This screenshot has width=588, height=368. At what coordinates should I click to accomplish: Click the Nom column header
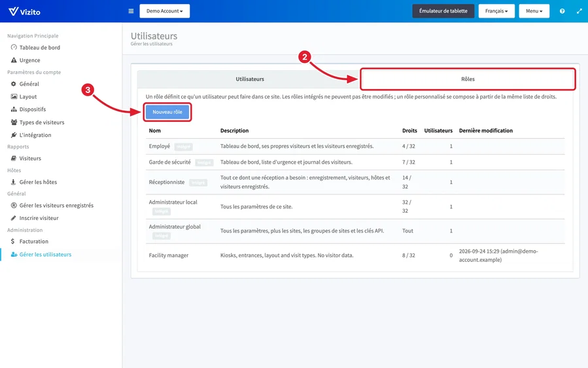pyautogui.click(x=155, y=131)
